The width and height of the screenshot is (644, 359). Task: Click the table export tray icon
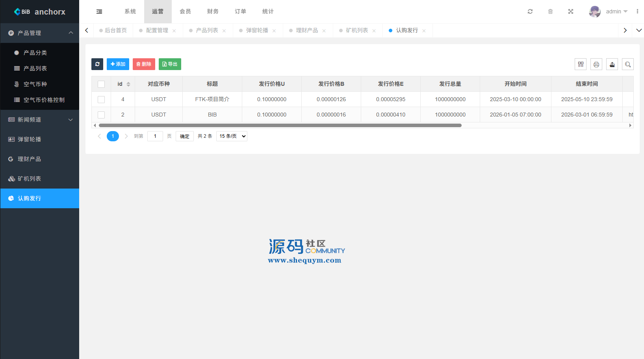pyautogui.click(x=612, y=65)
